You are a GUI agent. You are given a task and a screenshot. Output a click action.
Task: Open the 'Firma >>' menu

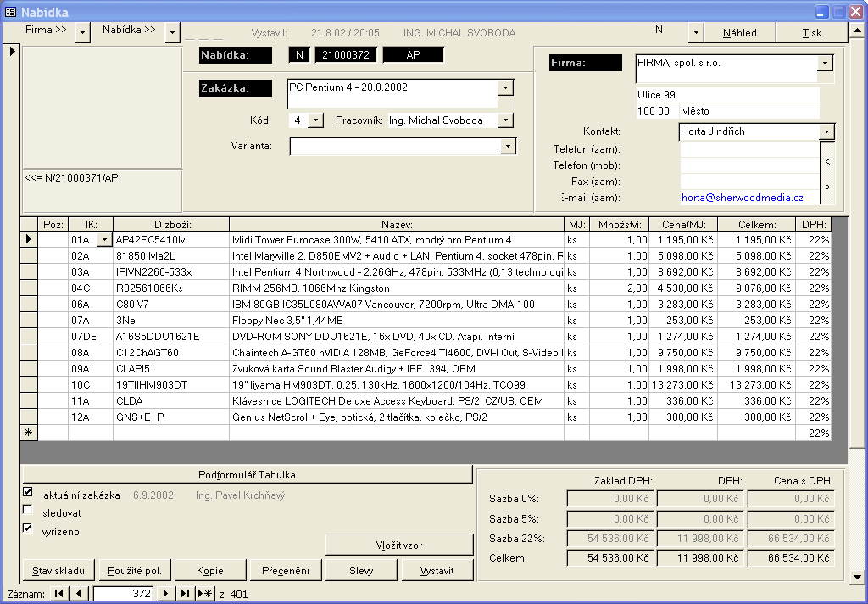[82, 32]
